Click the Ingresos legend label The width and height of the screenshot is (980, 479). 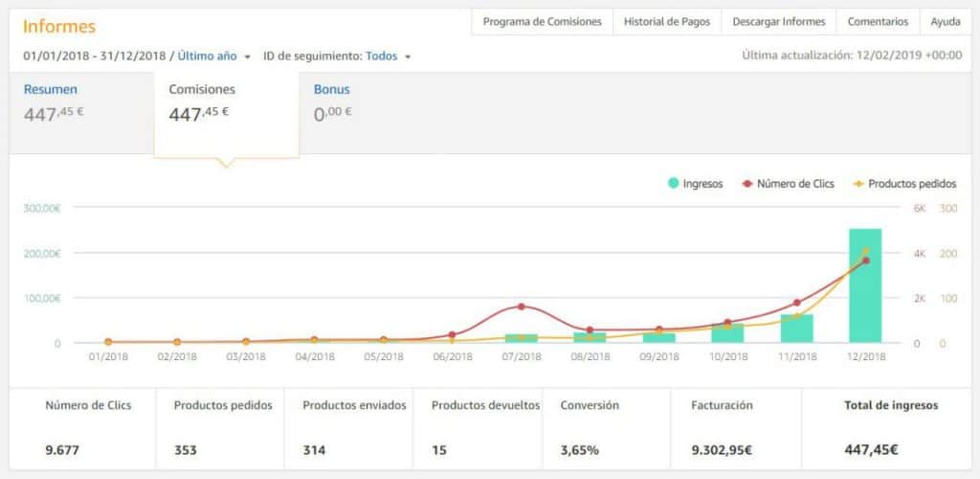point(703,184)
